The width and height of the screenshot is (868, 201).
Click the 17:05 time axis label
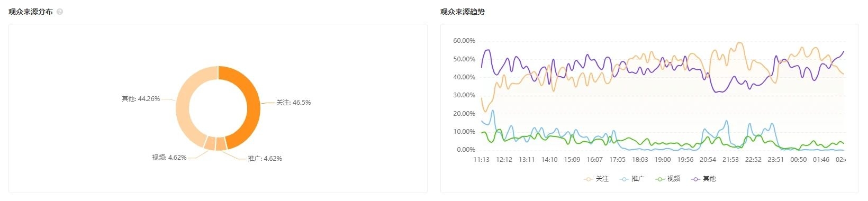[x=617, y=160]
